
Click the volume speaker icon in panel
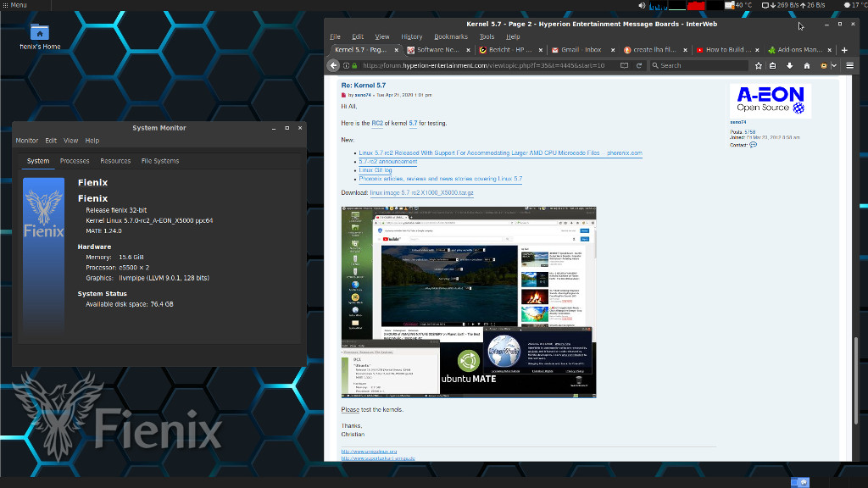642,6
